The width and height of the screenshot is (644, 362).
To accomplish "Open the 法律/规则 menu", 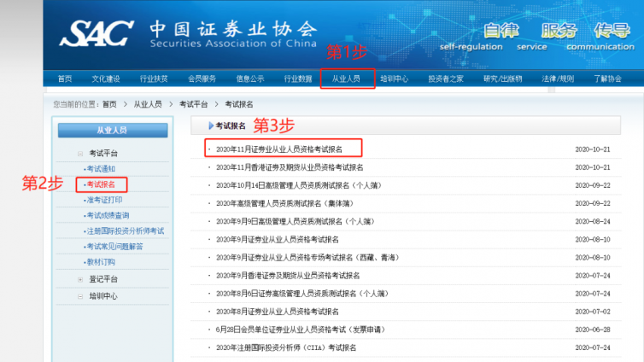I will (558, 79).
